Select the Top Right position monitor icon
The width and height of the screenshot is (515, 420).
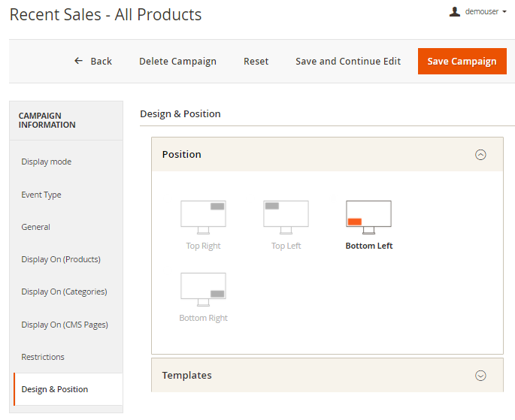[203, 217]
